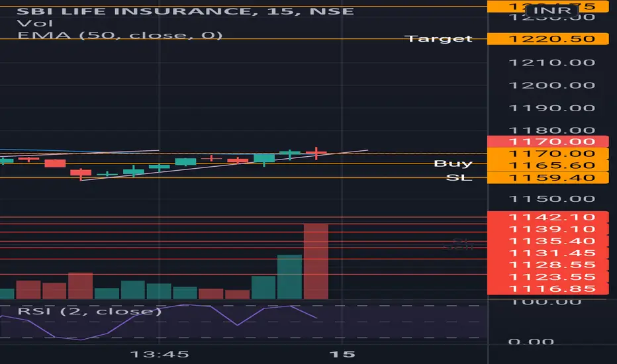Select the SL line label
Screen dimensions: 617x364
[459, 178]
